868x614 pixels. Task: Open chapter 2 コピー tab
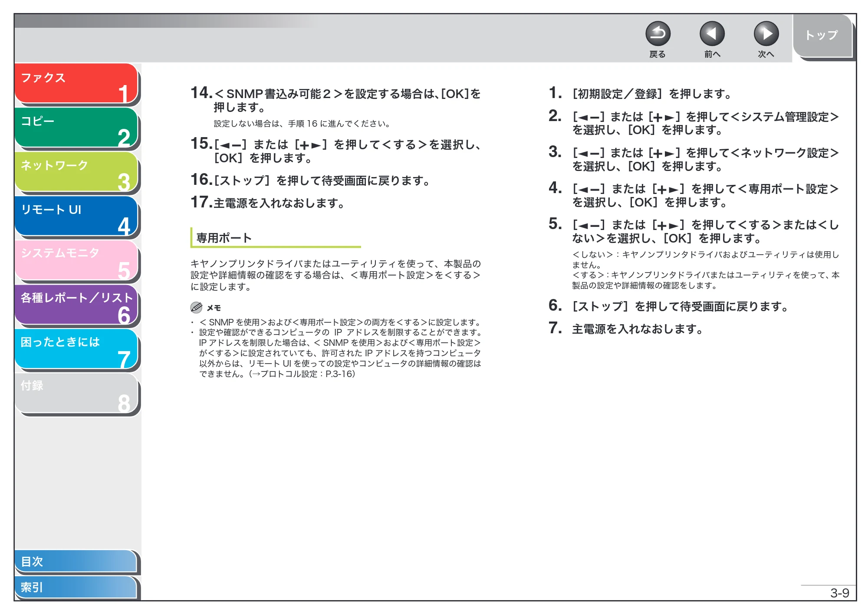click(76, 128)
